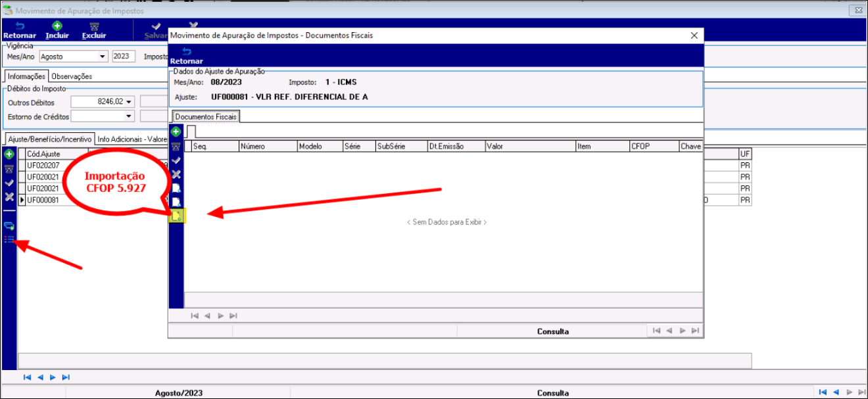Click Retornar in the main window toolbar
The image size is (868, 399).
19,30
